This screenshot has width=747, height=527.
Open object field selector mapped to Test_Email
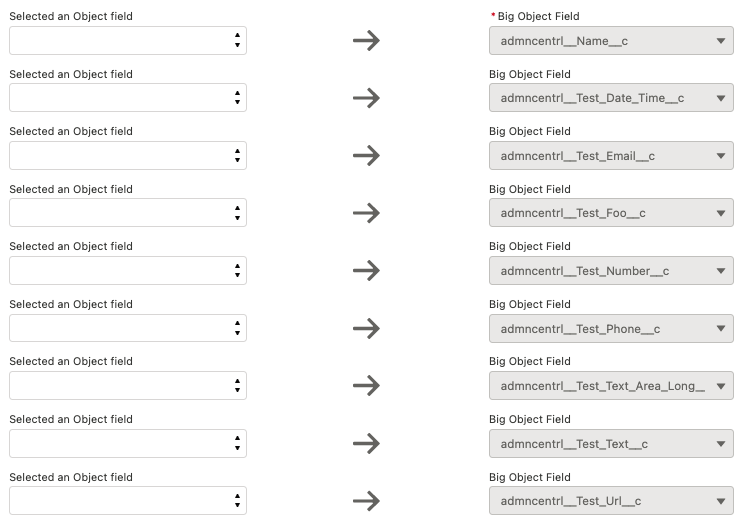pos(128,156)
